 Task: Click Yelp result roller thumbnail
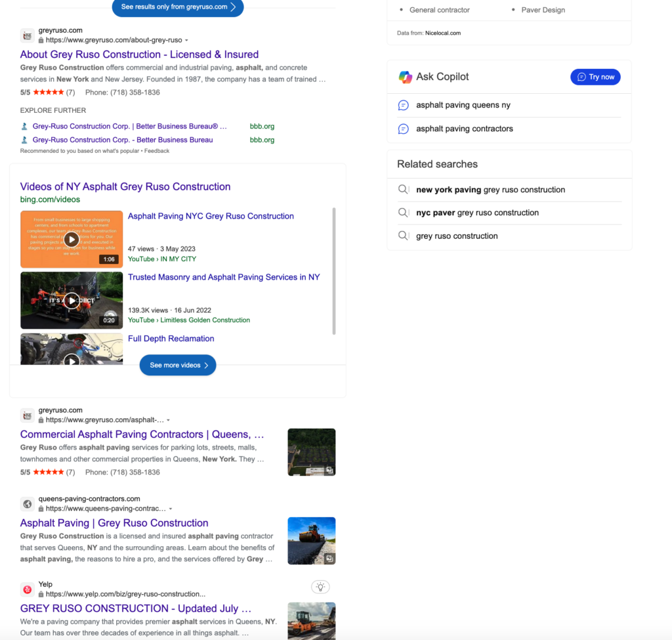click(312, 621)
